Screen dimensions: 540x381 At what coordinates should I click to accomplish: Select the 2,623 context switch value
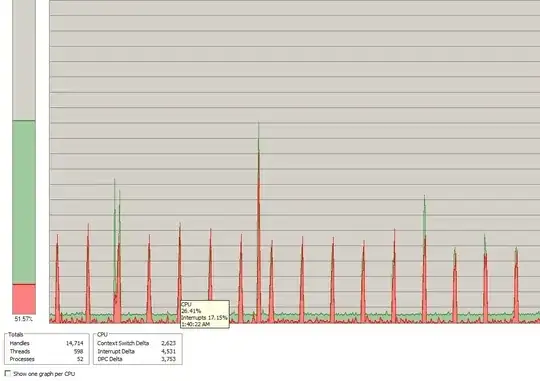tap(168, 343)
